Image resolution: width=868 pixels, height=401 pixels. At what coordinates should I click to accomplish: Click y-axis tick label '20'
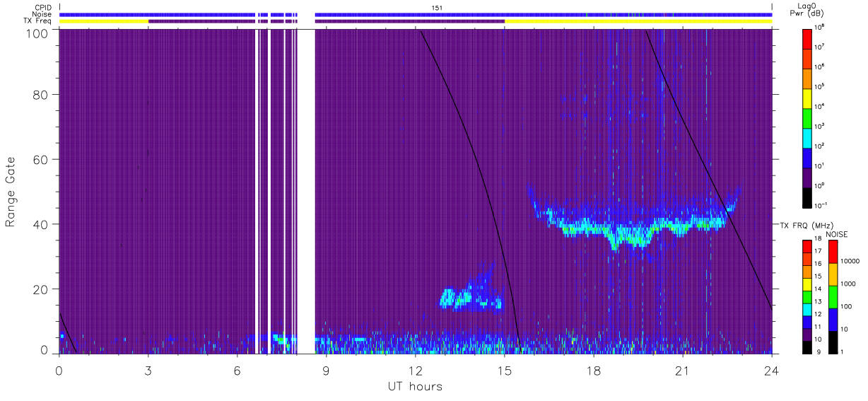pyautogui.click(x=40, y=289)
